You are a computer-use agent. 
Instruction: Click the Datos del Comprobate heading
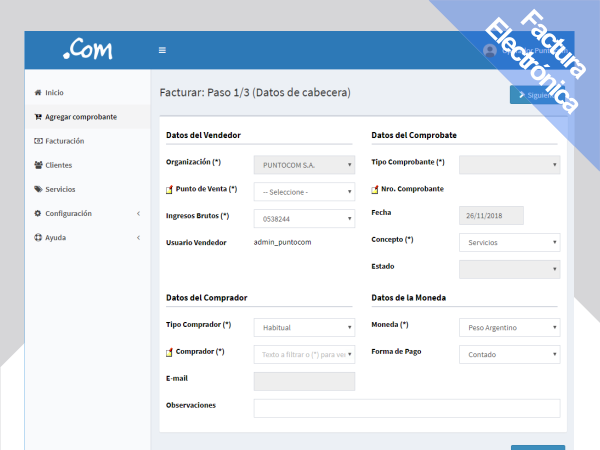point(414,135)
